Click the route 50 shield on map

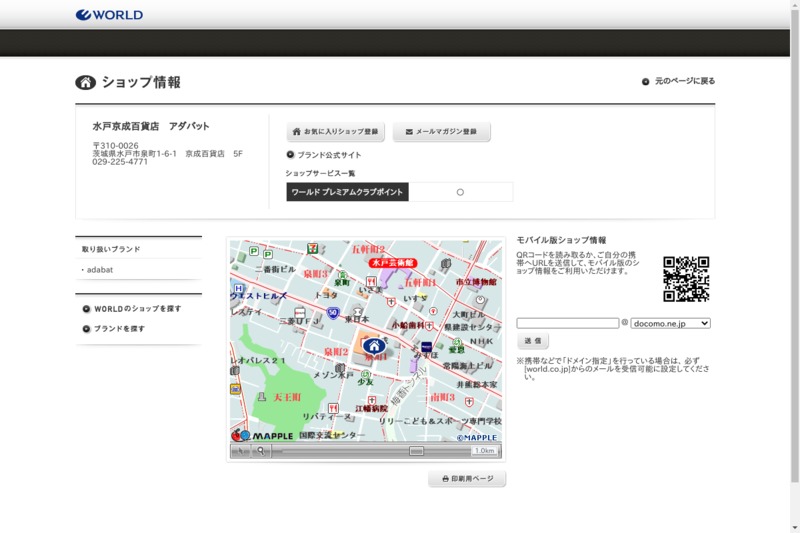click(x=333, y=313)
